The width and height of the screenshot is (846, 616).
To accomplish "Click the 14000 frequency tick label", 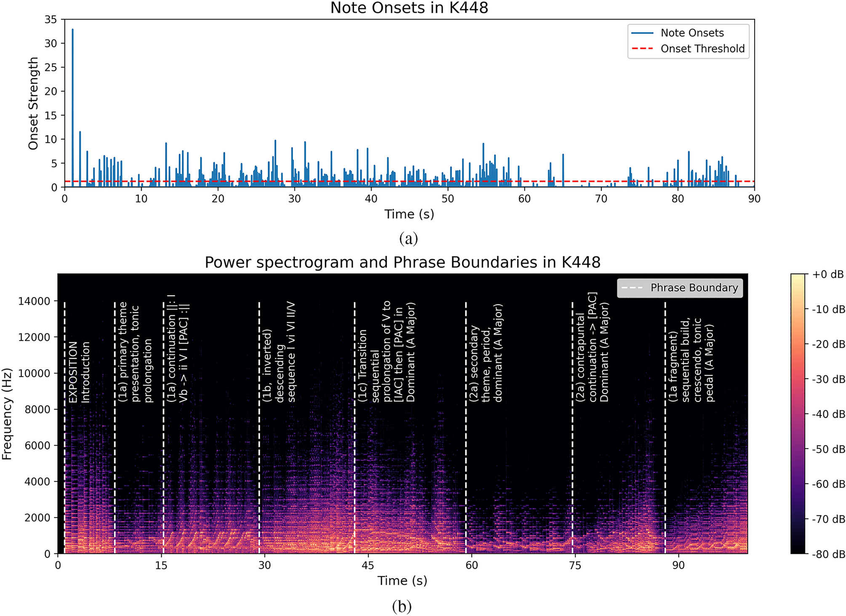I will [34, 301].
